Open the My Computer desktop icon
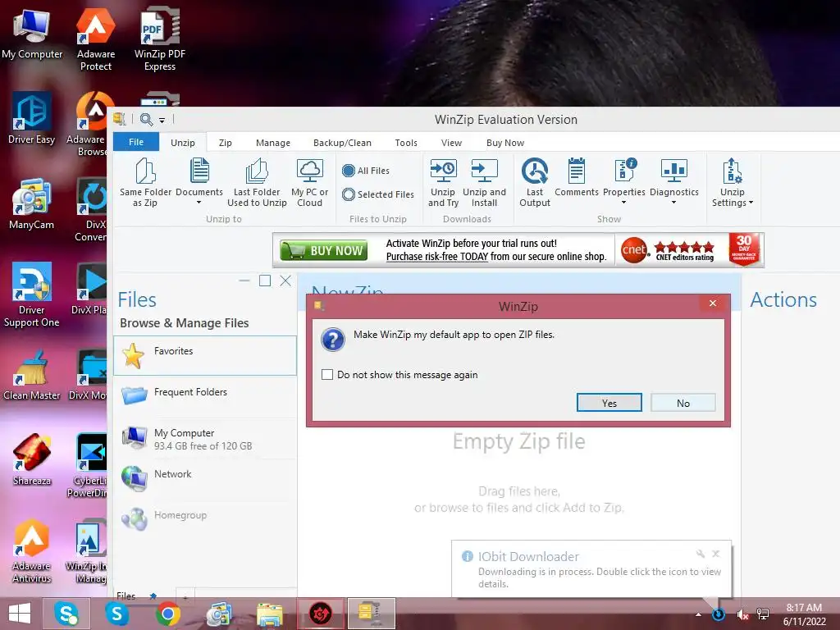 point(32,33)
